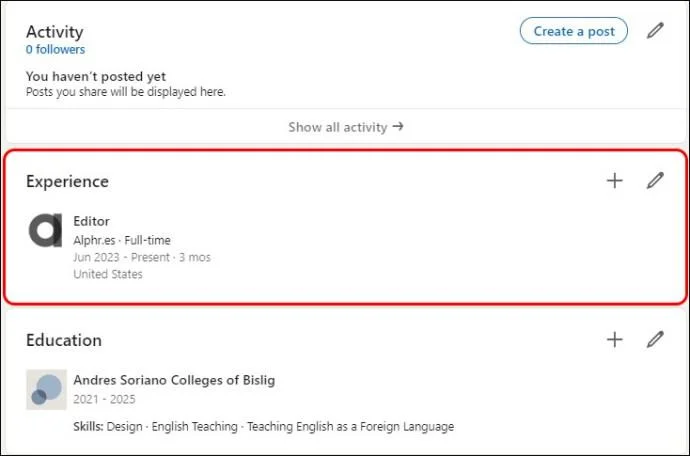This screenshot has width=690, height=456.
Task: Click the Education section heading
Action: 64,340
